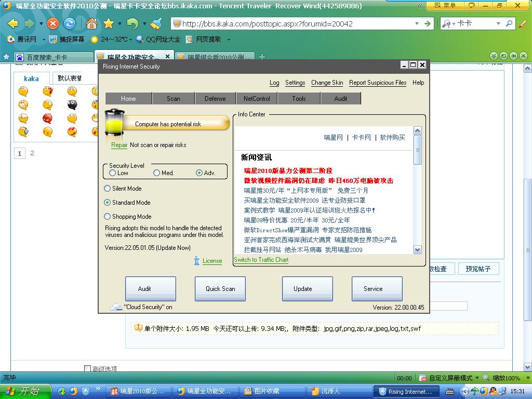Select the Med. security level radio
Image resolution: width=532 pixels, height=399 pixels.
[156, 172]
